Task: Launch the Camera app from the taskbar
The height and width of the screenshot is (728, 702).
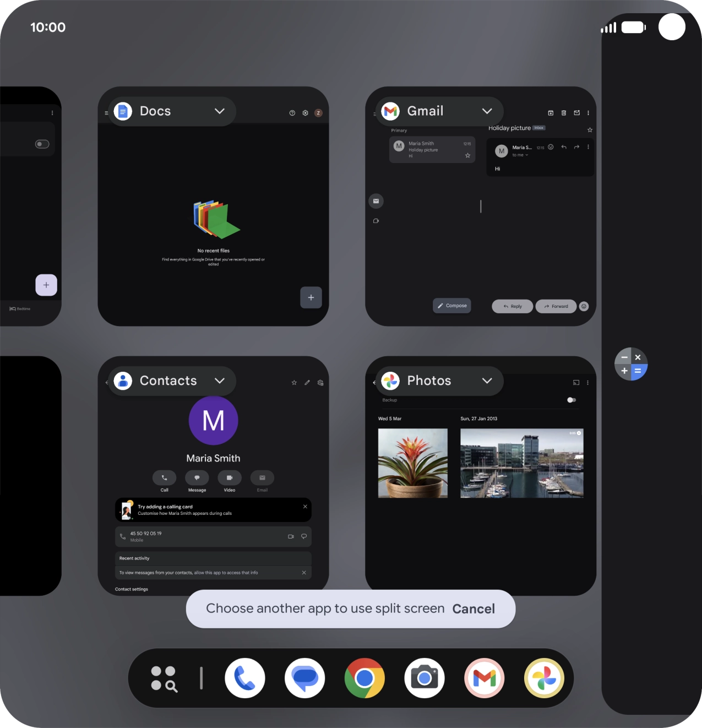Action: point(424,678)
